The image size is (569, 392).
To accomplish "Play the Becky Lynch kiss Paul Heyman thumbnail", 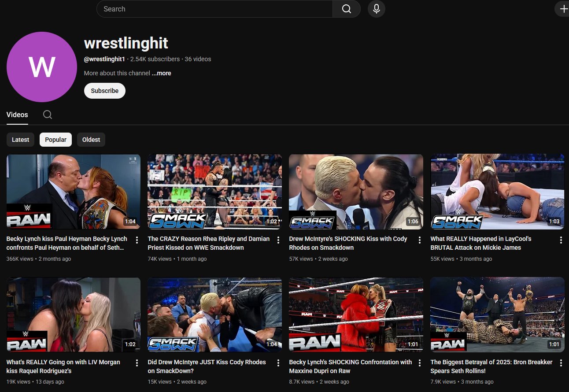I will [x=74, y=192].
